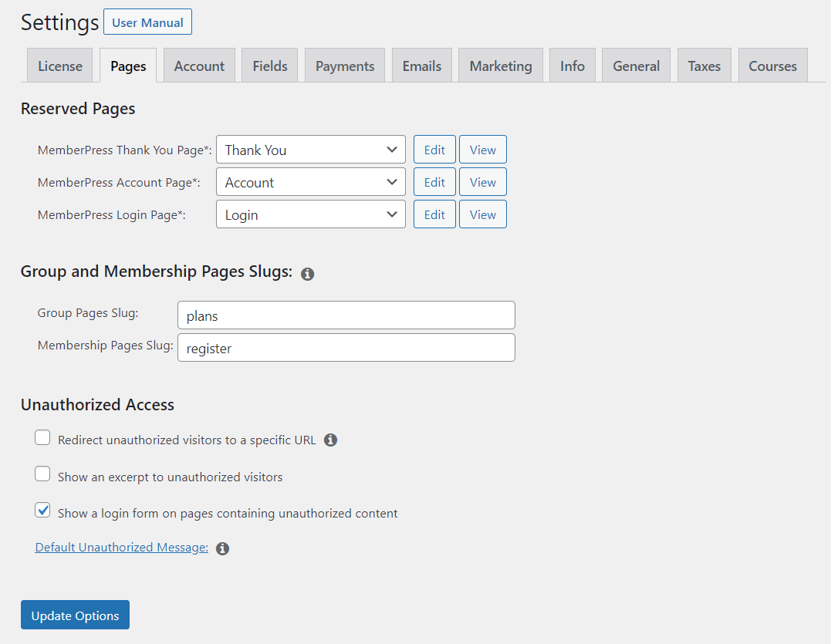
Task: Open the MemberPress Account Page dropdown
Action: (x=311, y=182)
